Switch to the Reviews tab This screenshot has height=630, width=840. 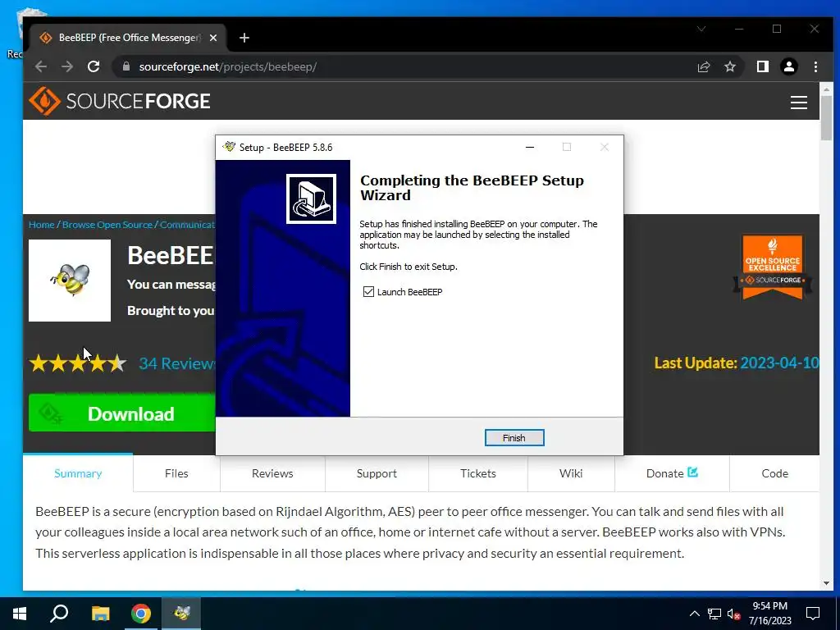(x=272, y=473)
